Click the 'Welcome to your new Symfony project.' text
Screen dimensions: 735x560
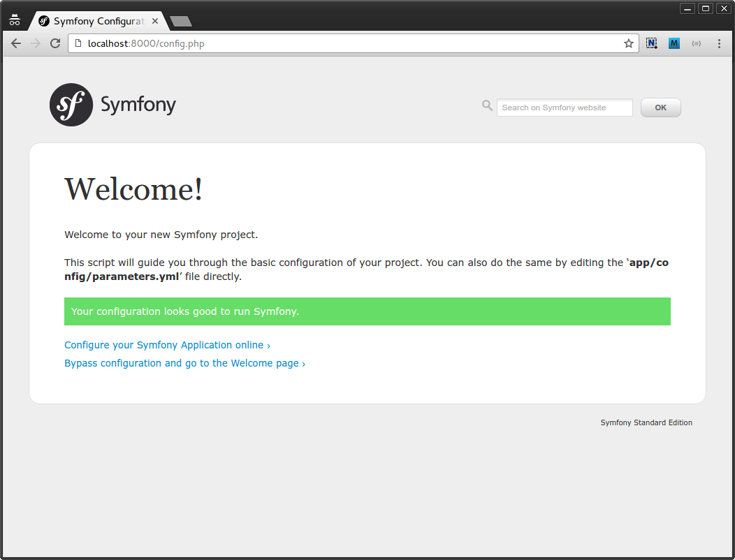click(x=161, y=235)
